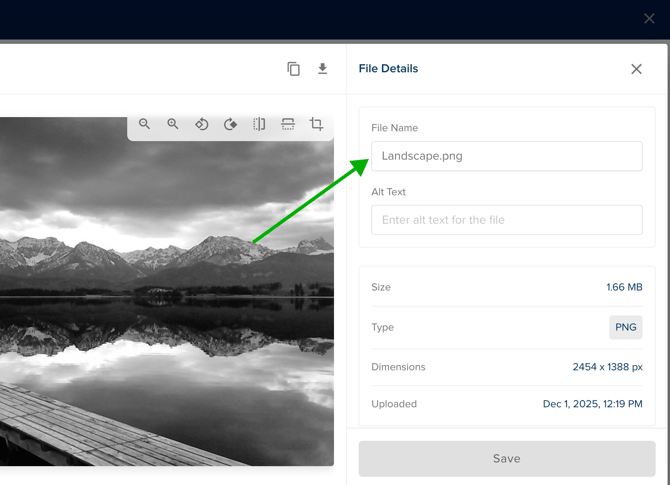Viewport: 670px width, 485px height.
Task: Rotate the image counterclockwise
Action: (202, 124)
